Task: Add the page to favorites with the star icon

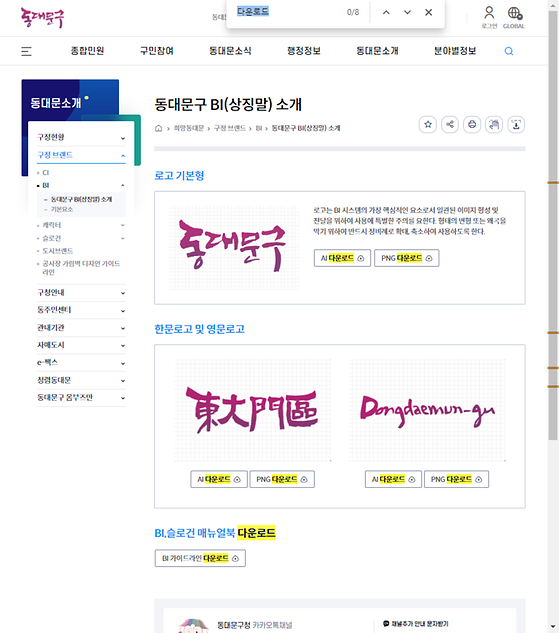Action: (x=428, y=124)
